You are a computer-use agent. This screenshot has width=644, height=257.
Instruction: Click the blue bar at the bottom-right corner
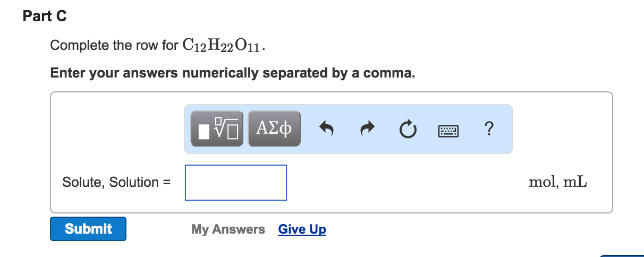point(622,255)
